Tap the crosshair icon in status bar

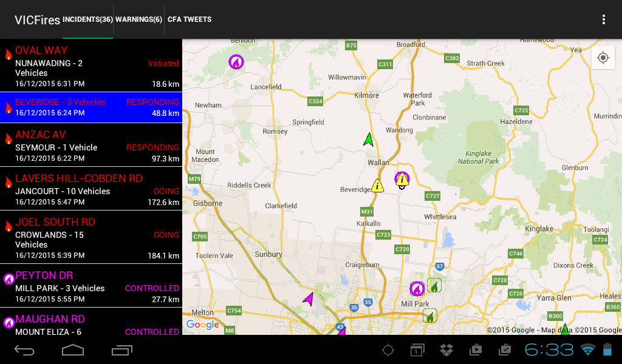click(388, 349)
